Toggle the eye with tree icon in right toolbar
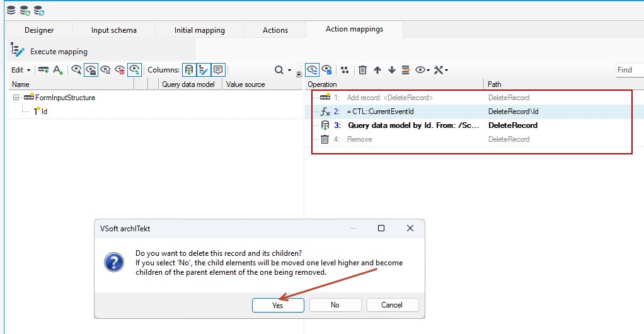644x334 pixels. click(x=313, y=70)
